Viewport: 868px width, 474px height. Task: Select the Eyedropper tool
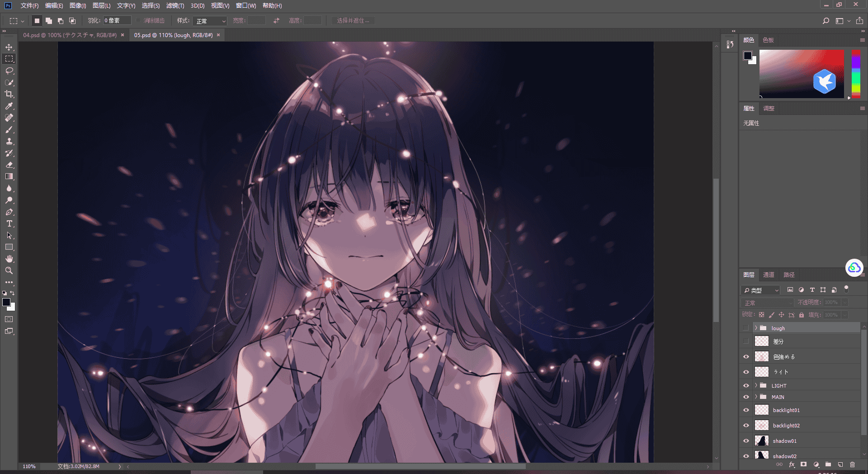point(9,106)
